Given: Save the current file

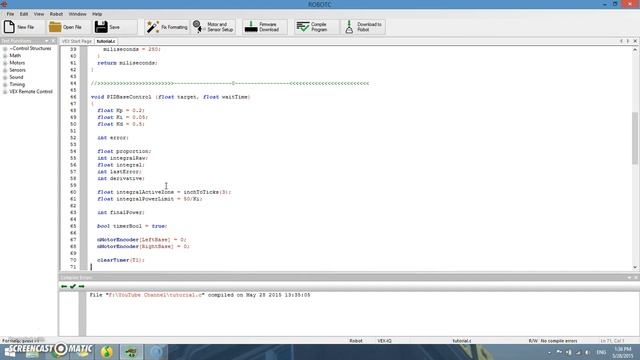Looking at the screenshot, I should pyautogui.click(x=115, y=27).
